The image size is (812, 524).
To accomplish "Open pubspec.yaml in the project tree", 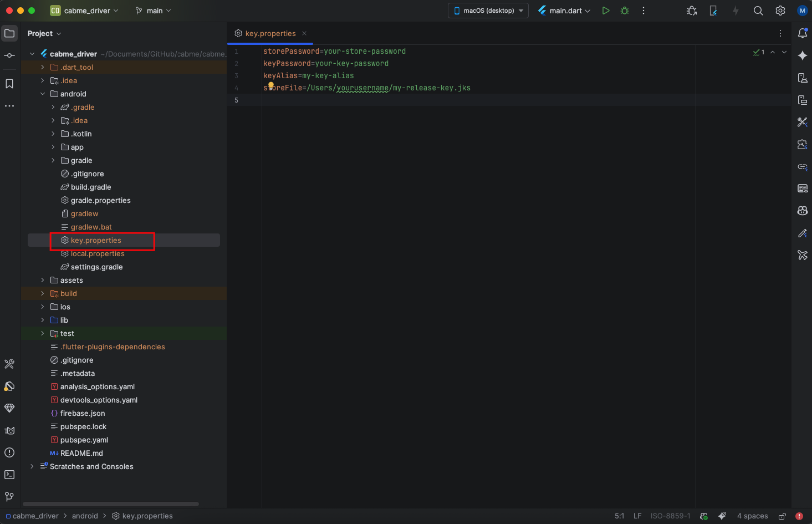I will [84, 440].
